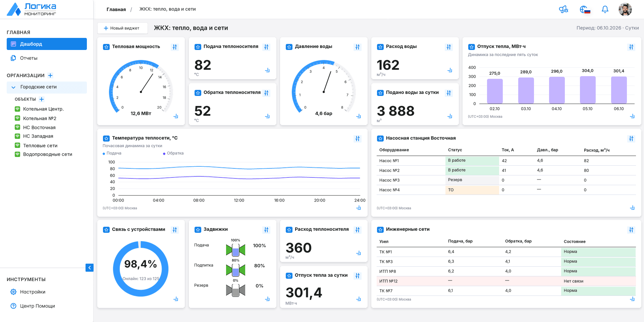Click the Главная breadcrumb link
Screen dimensions: 644x322
coord(116,9)
